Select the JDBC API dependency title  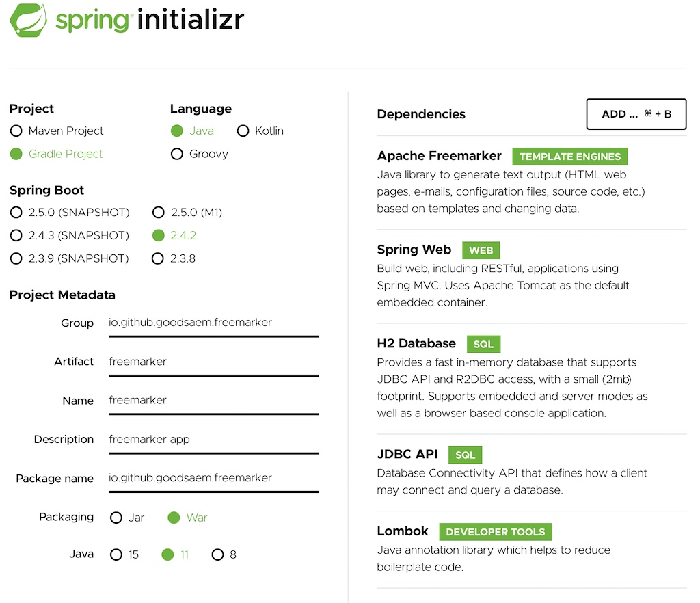click(x=407, y=454)
